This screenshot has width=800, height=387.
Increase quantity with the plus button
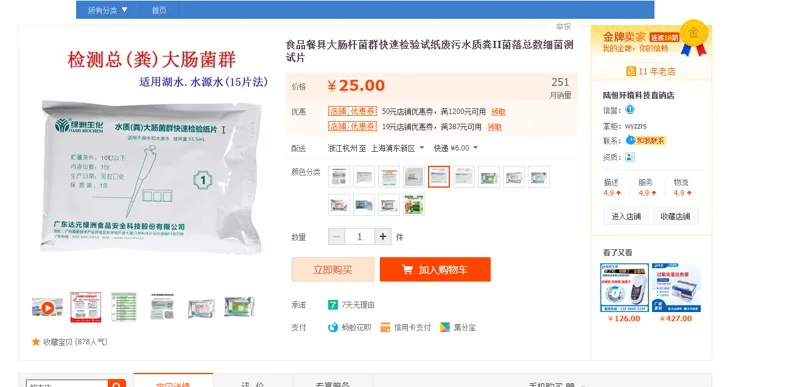coord(383,237)
